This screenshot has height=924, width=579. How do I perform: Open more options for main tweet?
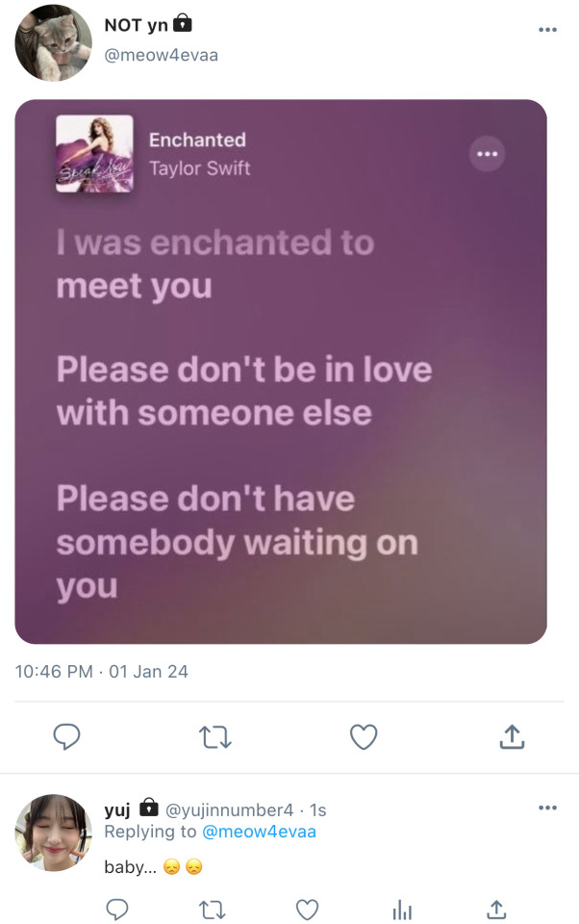[547, 30]
